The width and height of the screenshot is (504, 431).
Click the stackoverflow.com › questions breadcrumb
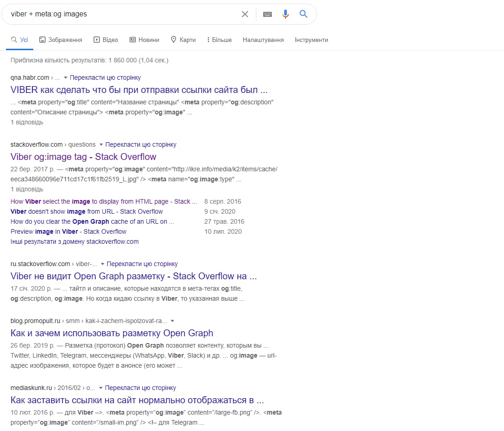[53, 144]
